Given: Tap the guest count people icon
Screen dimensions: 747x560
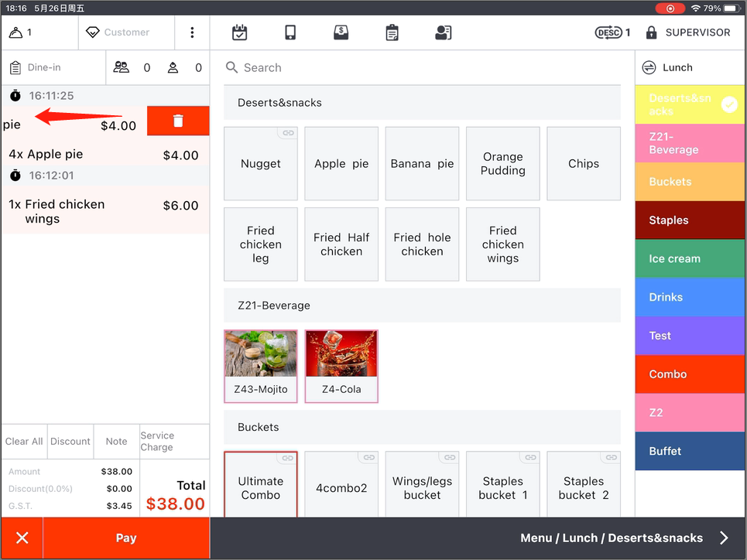Looking at the screenshot, I should pos(121,67).
